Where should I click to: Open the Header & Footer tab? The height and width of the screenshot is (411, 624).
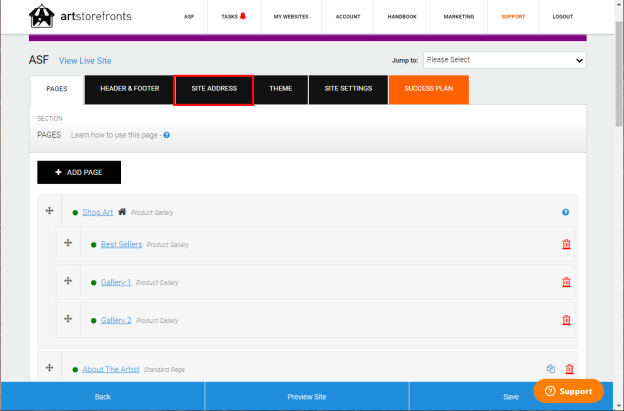click(x=129, y=90)
